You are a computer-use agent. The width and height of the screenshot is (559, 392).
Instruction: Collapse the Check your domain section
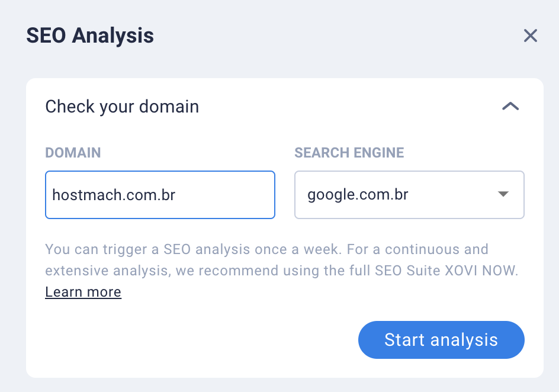(x=510, y=106)
